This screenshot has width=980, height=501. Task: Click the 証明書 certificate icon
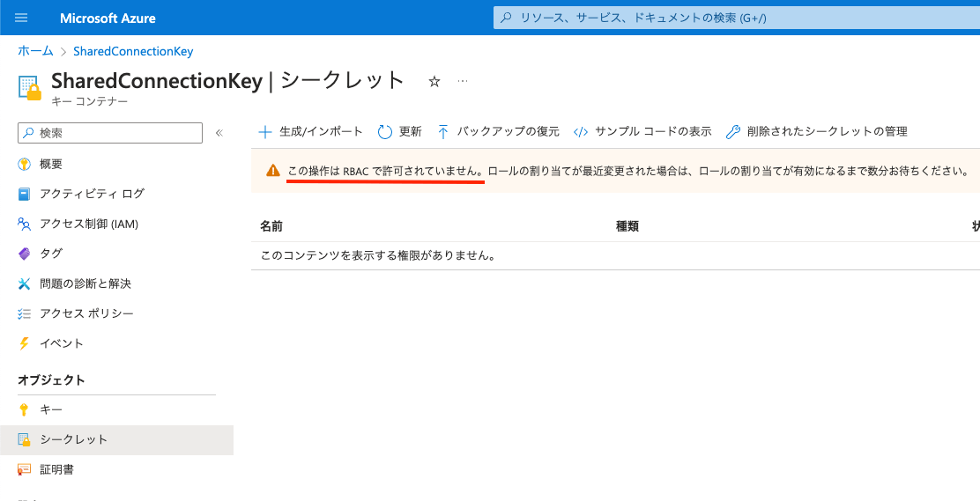(25, 470)
